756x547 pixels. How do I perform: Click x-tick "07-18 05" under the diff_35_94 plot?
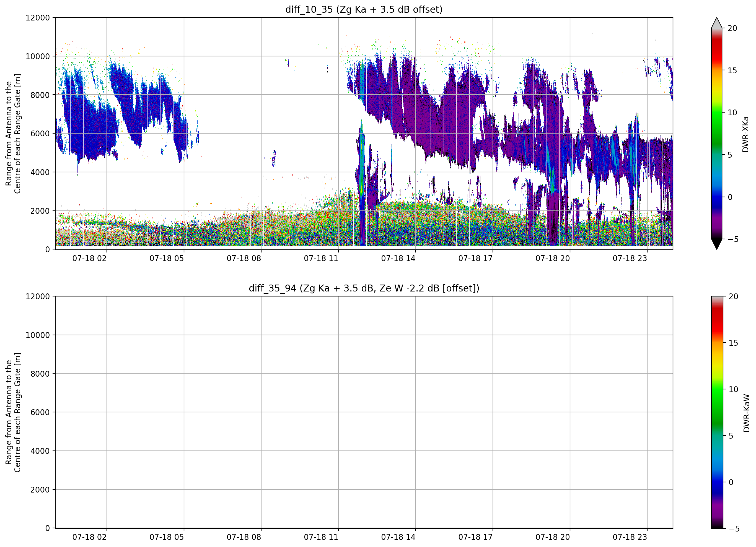click(x=167, y=537)
